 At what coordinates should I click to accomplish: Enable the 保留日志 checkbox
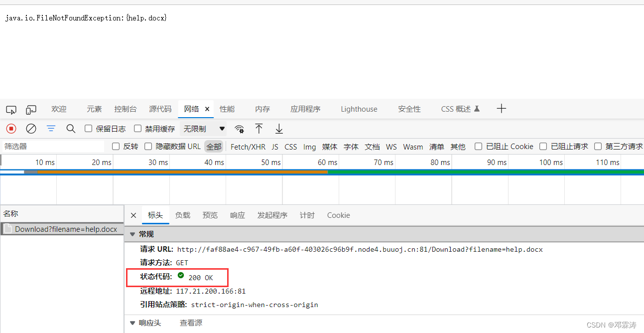88,128
